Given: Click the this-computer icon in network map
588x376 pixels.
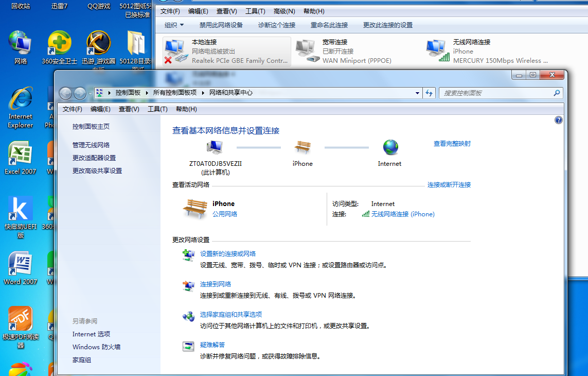Looking at the screenshot, I should click(x=215, y=147).
